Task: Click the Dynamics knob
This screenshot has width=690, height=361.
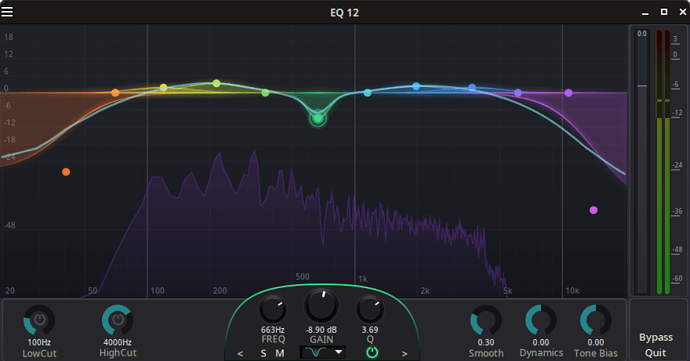Action: (541, 320)
